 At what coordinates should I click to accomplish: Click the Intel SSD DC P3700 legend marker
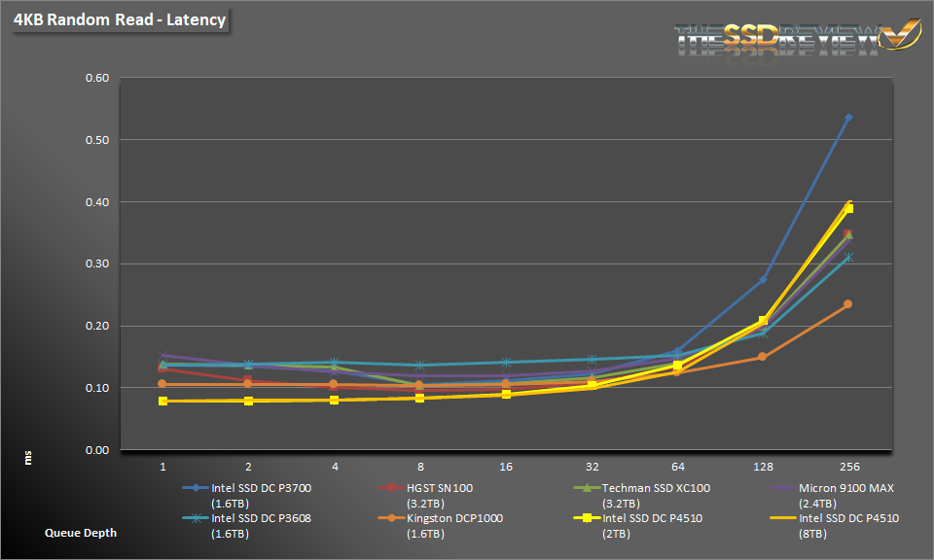pos(195,490)
